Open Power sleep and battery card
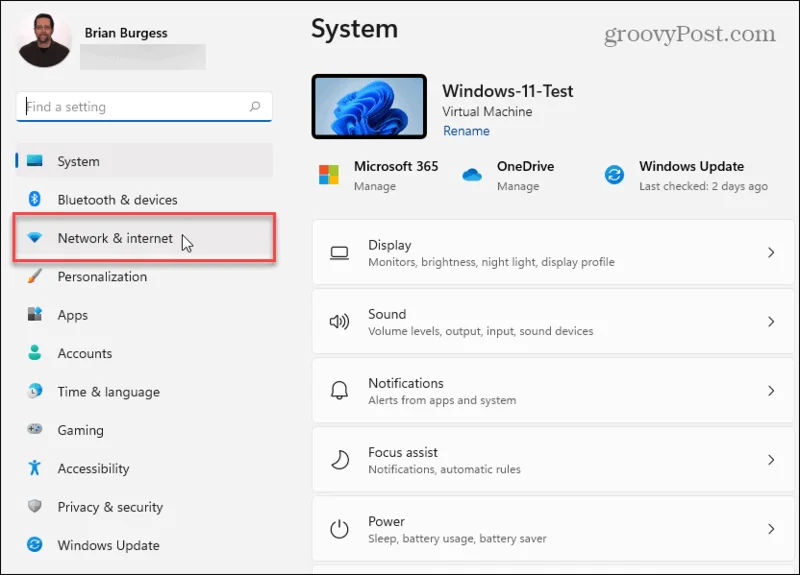800x575 pixels. click(x=553, y=529)
